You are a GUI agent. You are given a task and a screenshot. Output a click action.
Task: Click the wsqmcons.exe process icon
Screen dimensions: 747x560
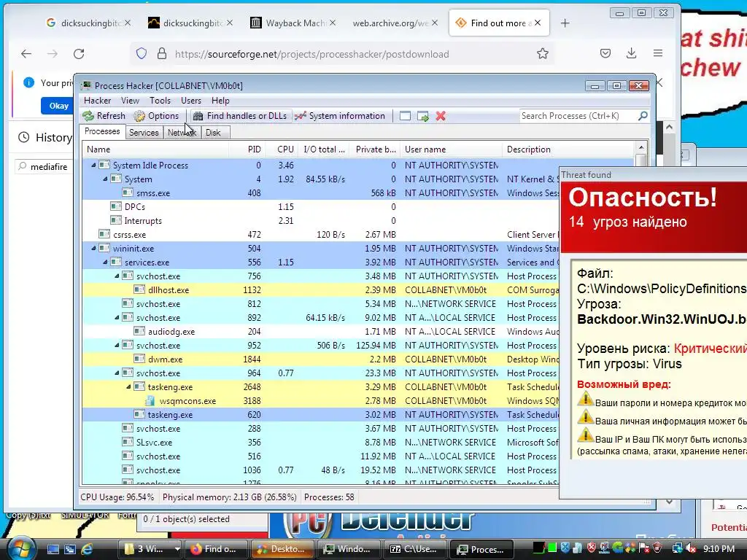click(x=150, y=401)
